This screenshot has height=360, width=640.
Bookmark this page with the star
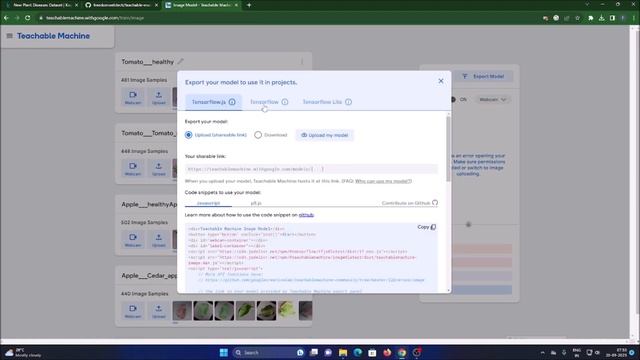[577, 18]
